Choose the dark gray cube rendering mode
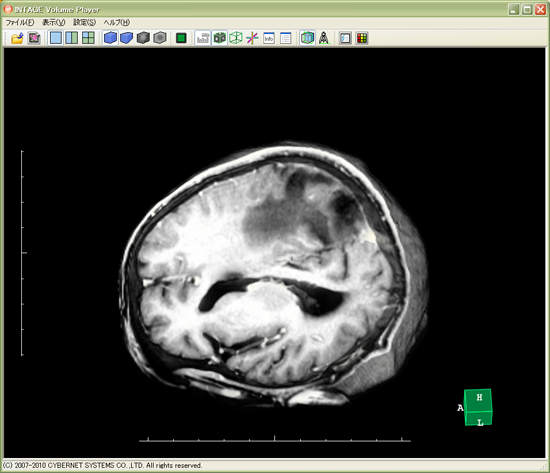This screenshot has width=550, height=473. [143, 38]
